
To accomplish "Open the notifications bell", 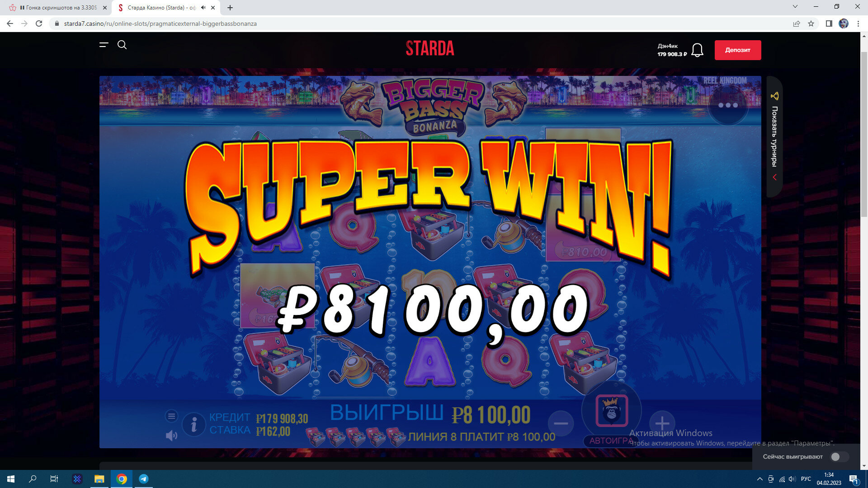I will [x=697, y=50].
